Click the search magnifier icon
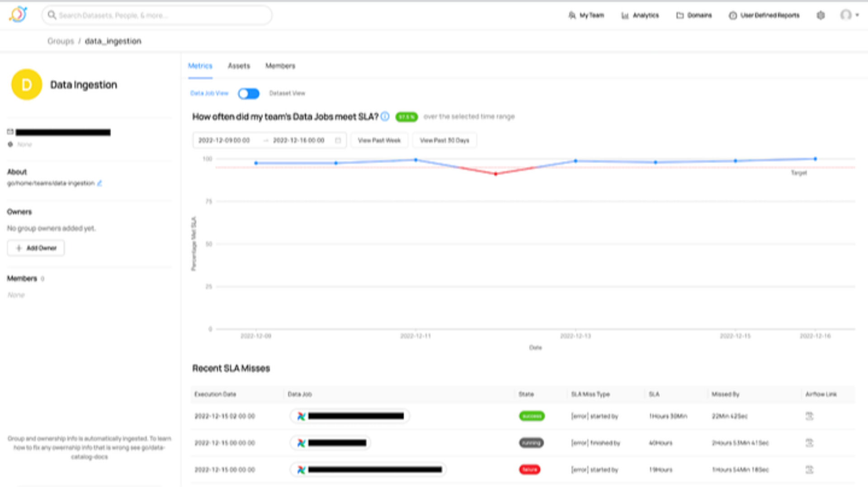Image resolution: width=868 pixels, height=487 pixels. tap(52, 15)
